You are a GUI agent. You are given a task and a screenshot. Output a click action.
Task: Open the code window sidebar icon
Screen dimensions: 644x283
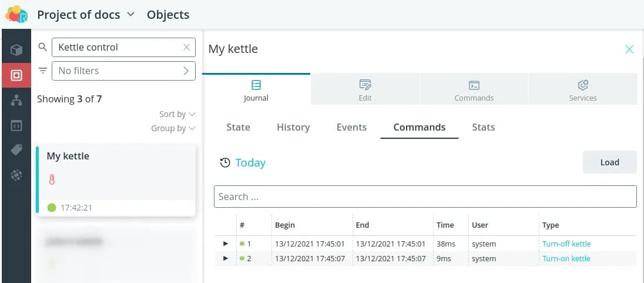tap(16, 125)
